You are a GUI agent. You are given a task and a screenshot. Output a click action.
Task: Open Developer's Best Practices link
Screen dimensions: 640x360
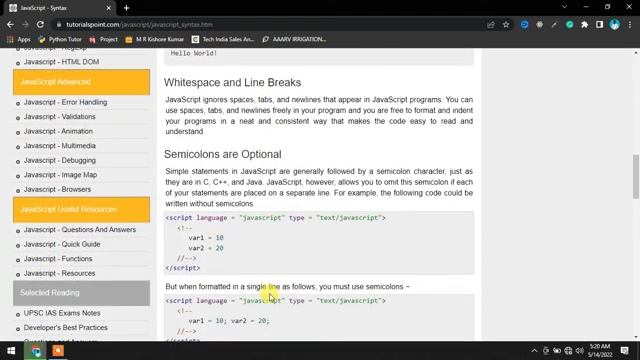click(x=65, y=328)
